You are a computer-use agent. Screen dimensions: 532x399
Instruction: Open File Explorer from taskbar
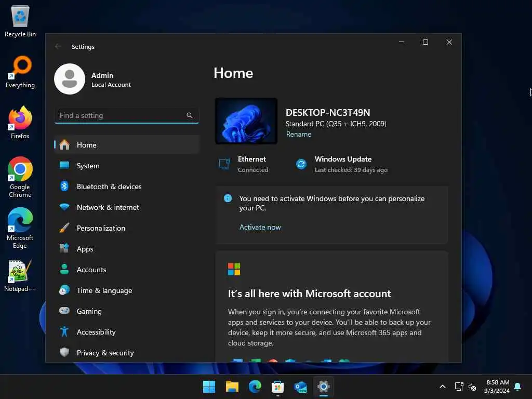[232, 387]
